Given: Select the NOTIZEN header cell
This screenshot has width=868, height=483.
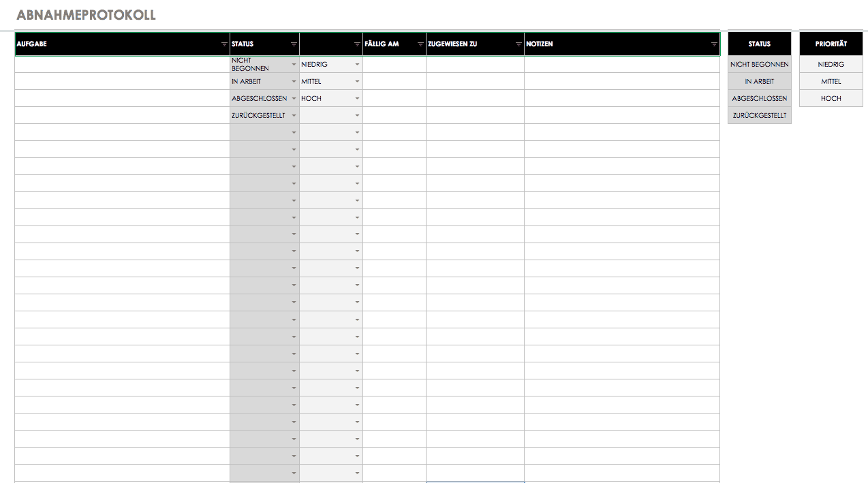Looking at the screenshot, I should coord(622,44).
